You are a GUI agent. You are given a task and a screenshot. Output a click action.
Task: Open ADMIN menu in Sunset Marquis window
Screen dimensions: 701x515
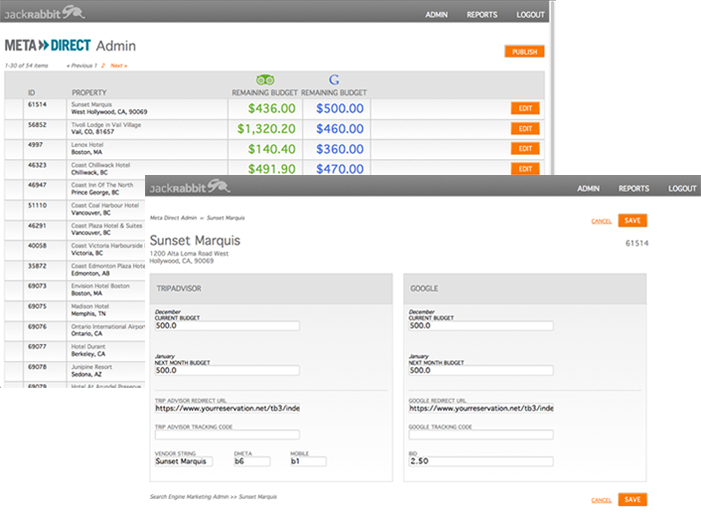(x=588, y=189)
